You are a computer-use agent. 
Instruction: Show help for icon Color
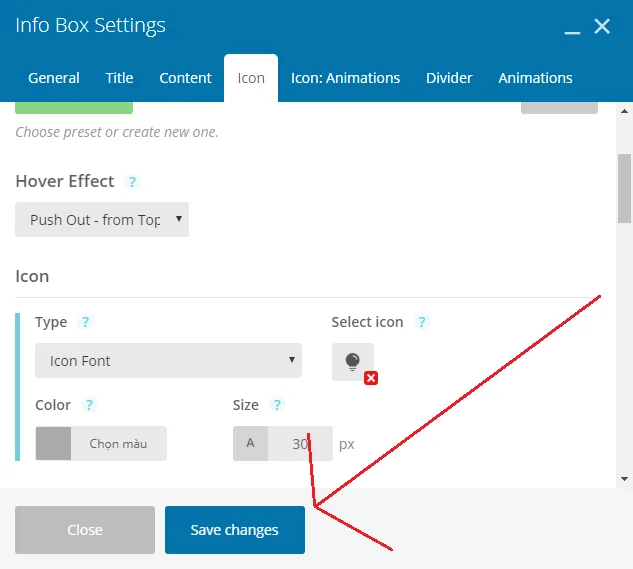coord(89,405)
